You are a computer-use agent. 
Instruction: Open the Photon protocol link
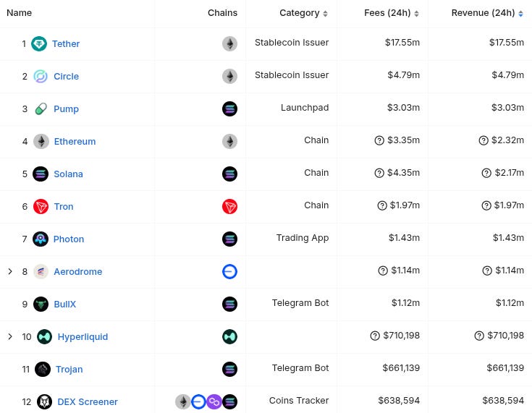(69, 239)
